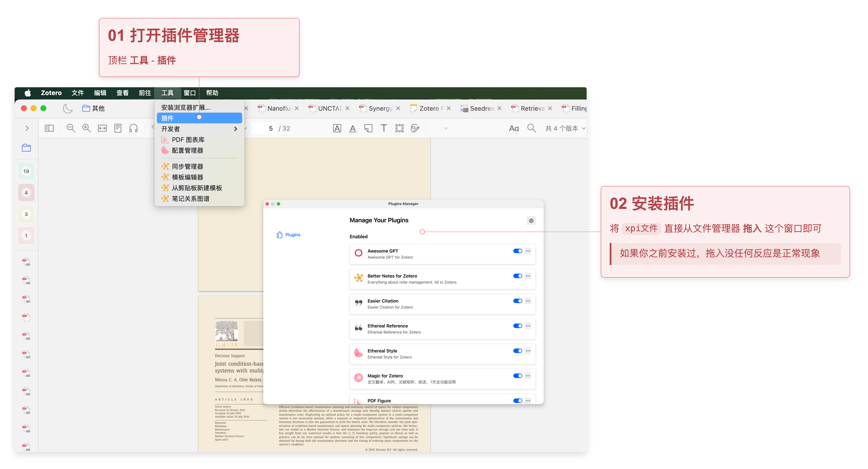Expand the left sidebar with chevron arrow

[x=27, y=128]
